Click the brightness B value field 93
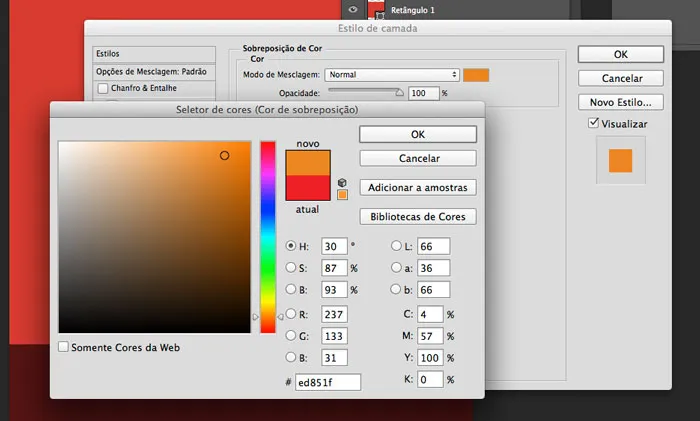Image resolution: width=700 pixels, height=421 pixels. [x=334, y=290]
